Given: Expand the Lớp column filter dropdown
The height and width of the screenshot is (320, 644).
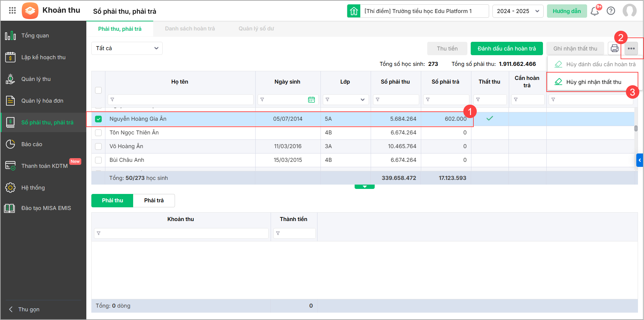Looking at the screenshot, I should point(362,100).
